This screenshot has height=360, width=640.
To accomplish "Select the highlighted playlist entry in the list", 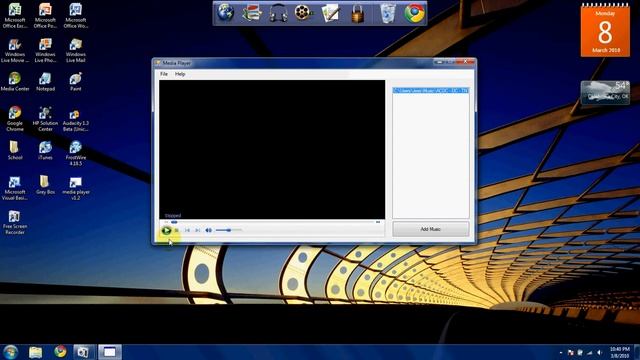I will click(431, 90).
